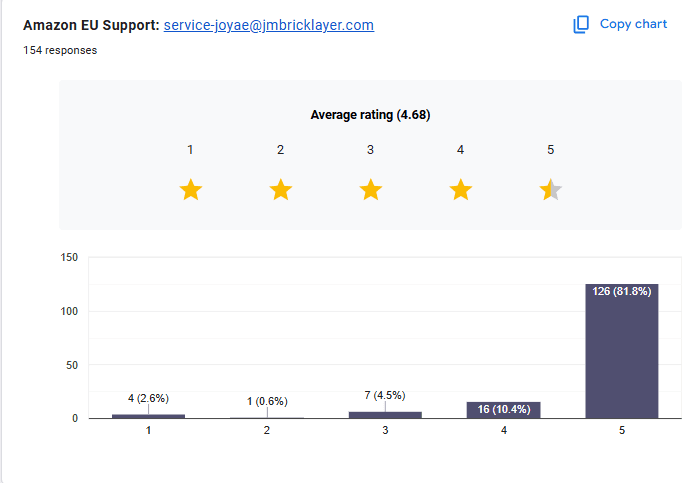
Task: Click the Average rating (4.68) heading
Action: pos(370,115)
